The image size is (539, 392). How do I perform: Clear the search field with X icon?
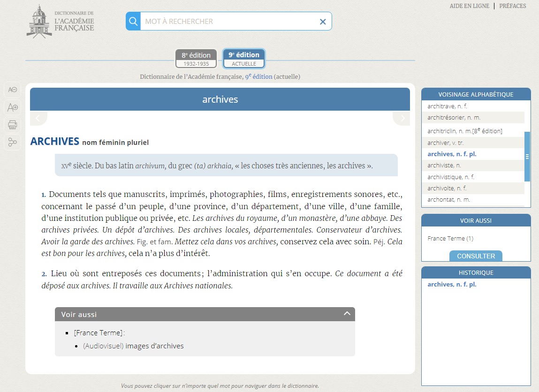[323, 22]
